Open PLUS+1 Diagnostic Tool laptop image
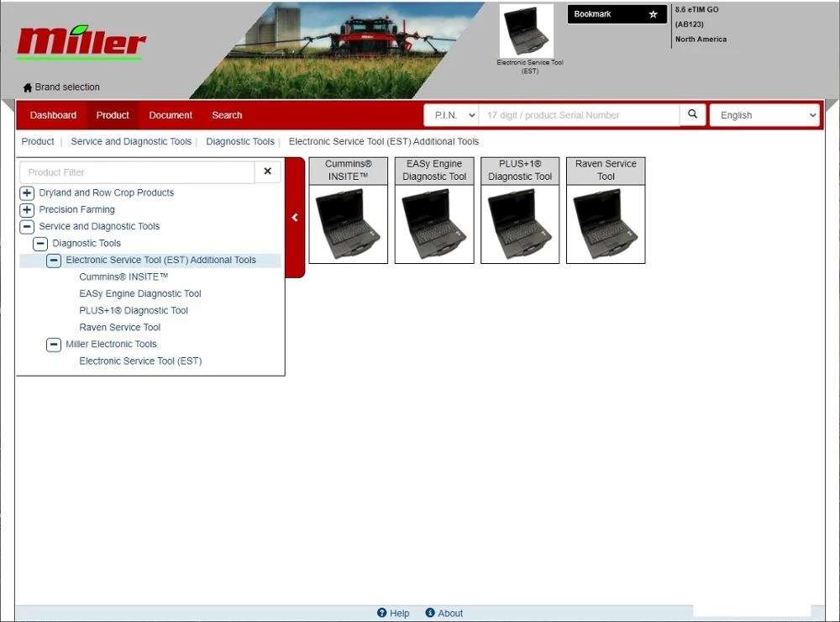840x622 pixels. tap(520, 224)
